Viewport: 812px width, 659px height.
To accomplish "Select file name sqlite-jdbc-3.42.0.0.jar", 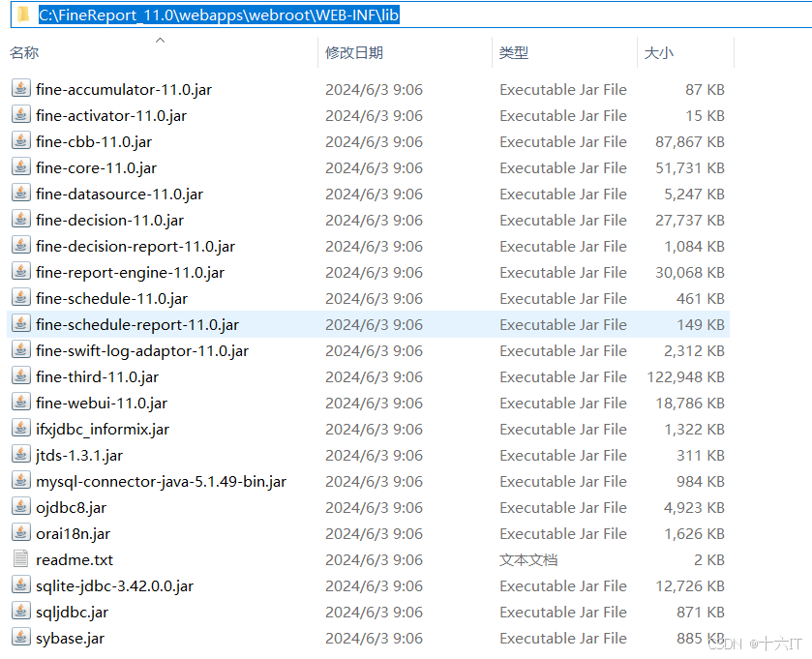I will tap(114, 586).
